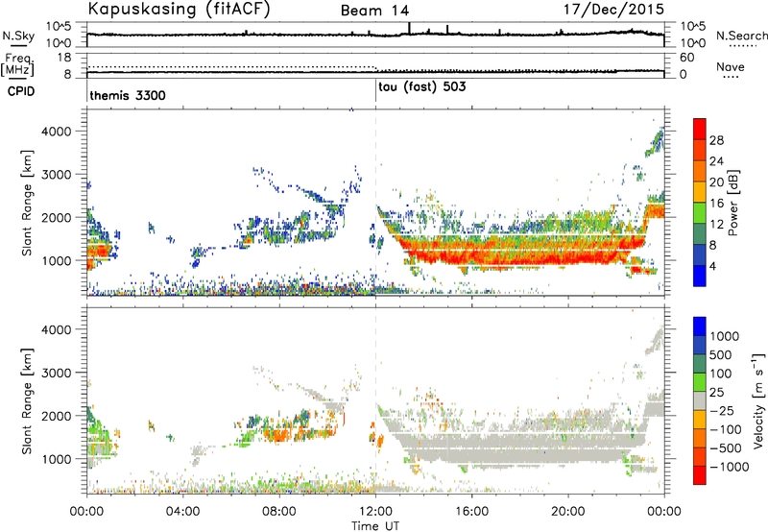
Task: Pick the bottom blue segment of the power colorbar
Action: click(700, 277)
